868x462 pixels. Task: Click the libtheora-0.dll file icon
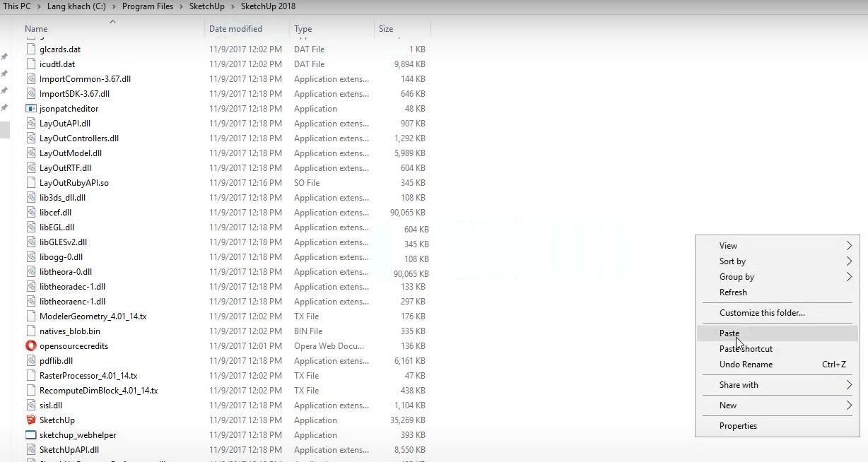point(30,272)
